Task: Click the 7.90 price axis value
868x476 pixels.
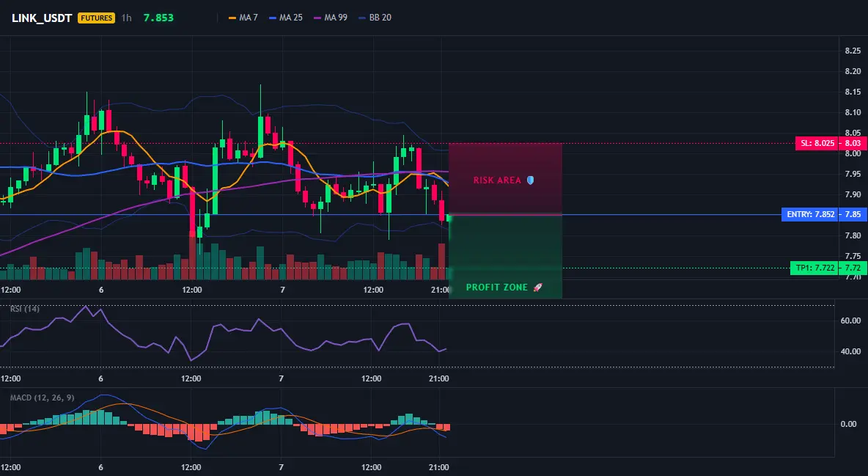Action: (x=853, y=194)
